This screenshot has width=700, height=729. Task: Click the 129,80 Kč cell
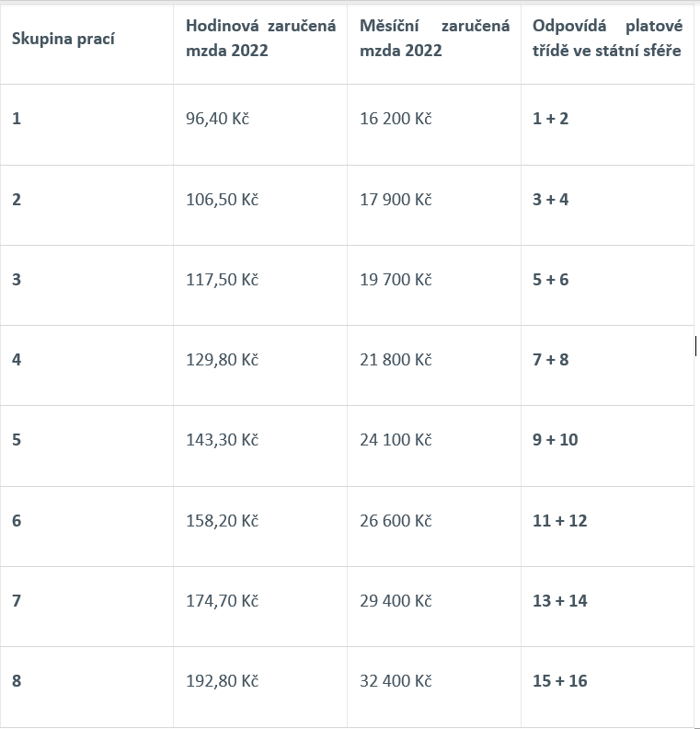(x=222, y=359)
